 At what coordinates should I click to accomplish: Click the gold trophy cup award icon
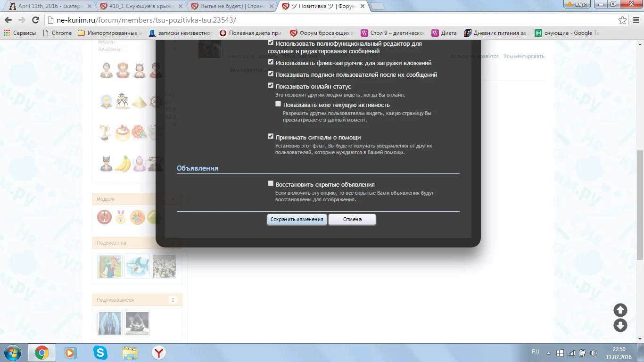[106, 132]
